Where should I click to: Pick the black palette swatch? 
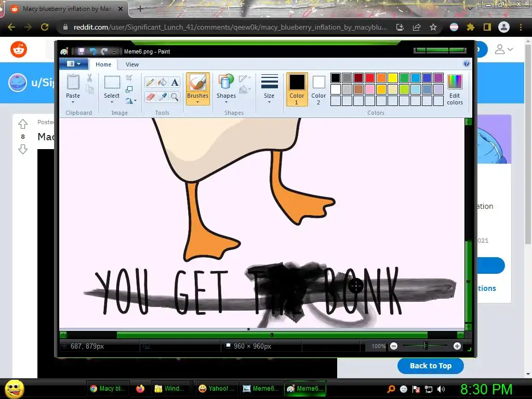(336, 78)
